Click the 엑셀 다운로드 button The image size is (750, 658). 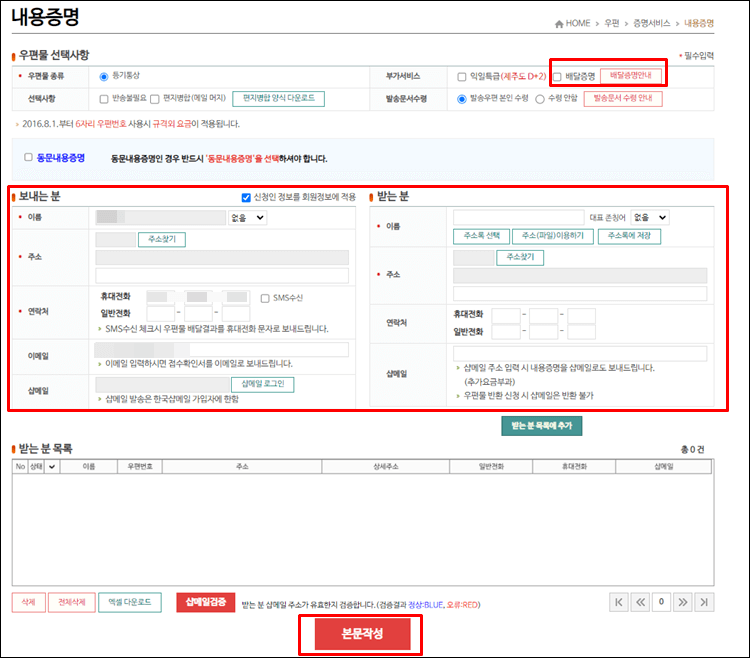(x=130, y=602)
